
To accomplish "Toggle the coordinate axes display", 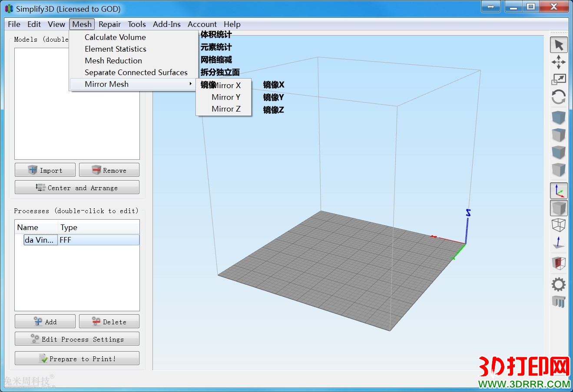I will pyautogui.click(x=559, y=191).
